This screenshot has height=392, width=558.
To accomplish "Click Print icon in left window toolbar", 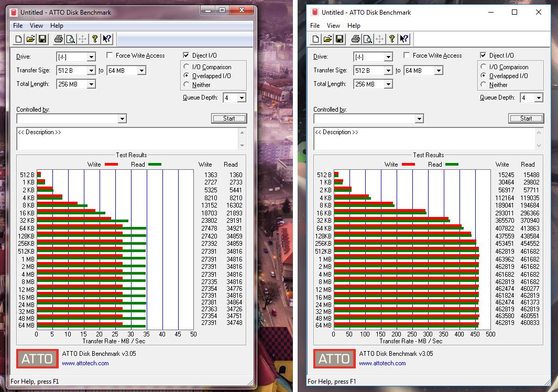I will tap(59, 39).
